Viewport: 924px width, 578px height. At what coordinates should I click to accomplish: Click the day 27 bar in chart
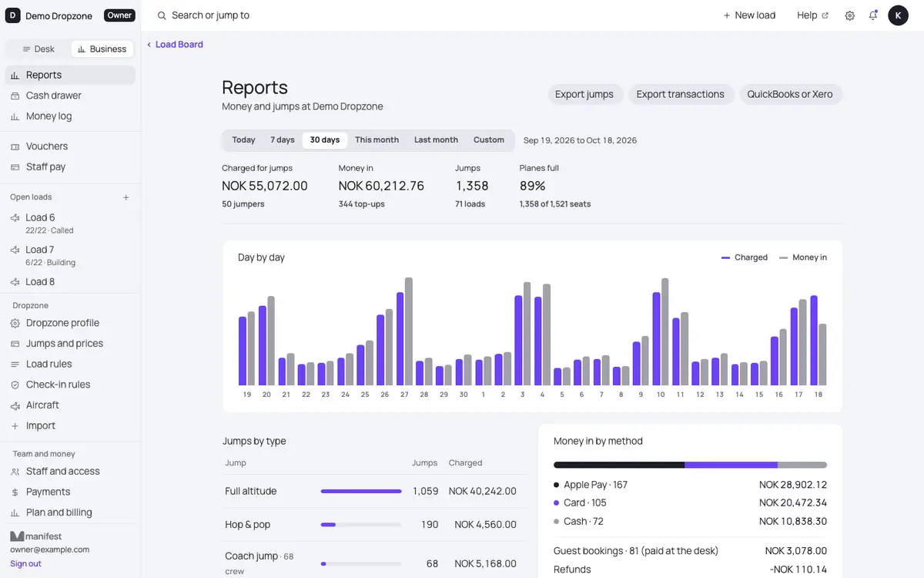point(405,331)
